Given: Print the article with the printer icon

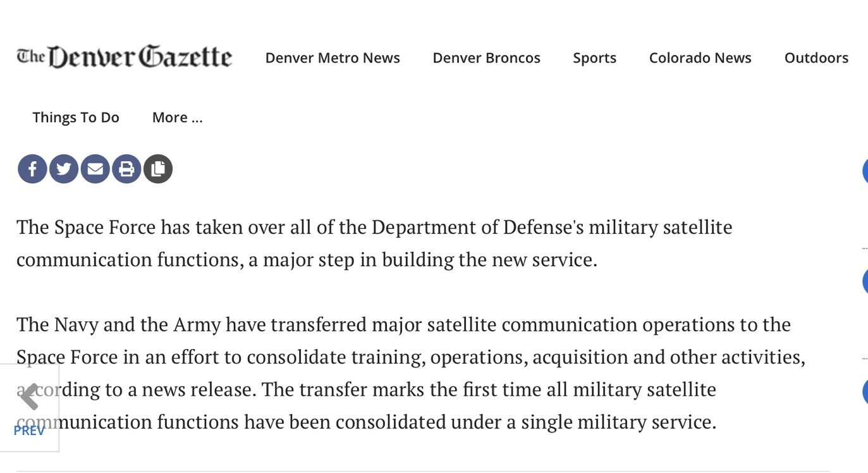Looking at the screenshot, I should [126, 169].
